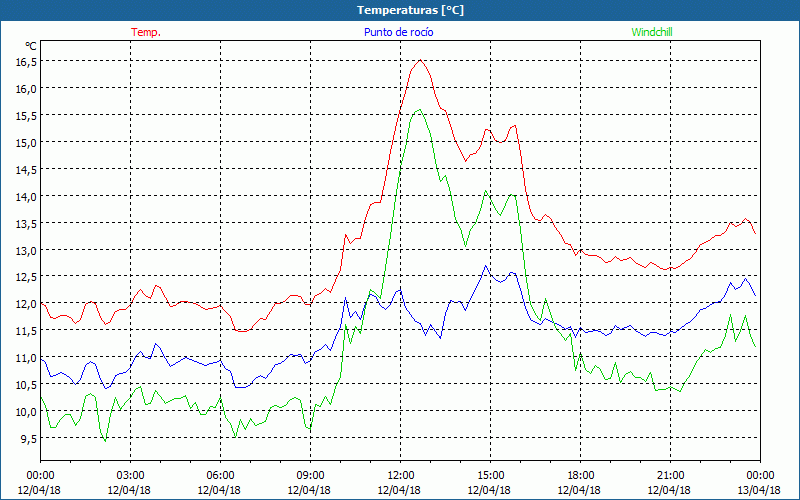The image size is (800, 500).
Task: Click the 15:00 time axis label
Action: point(490,475)
